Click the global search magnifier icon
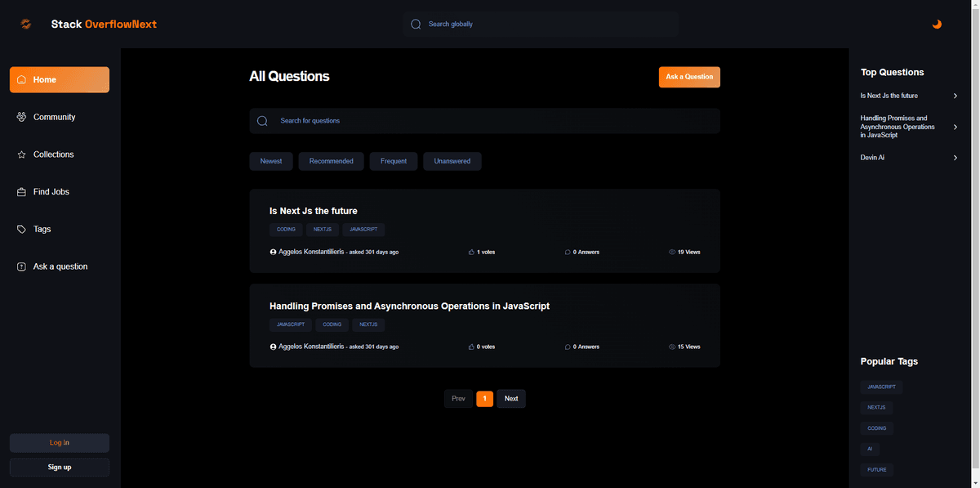 tap(416, 25)
